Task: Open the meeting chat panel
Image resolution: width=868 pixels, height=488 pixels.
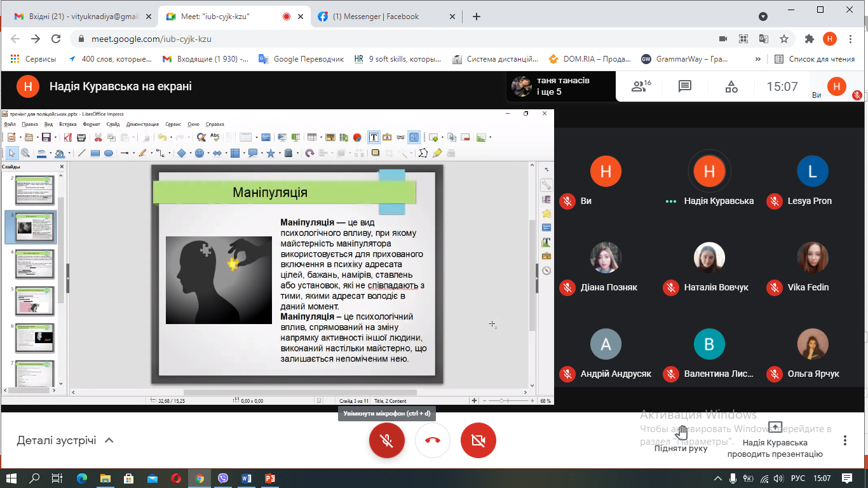Action: point(684,86)
